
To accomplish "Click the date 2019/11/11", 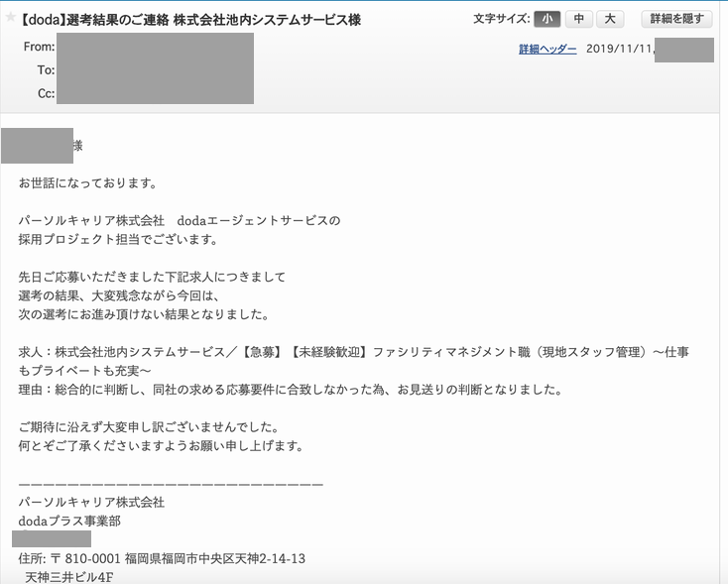I will coord(620,49).
